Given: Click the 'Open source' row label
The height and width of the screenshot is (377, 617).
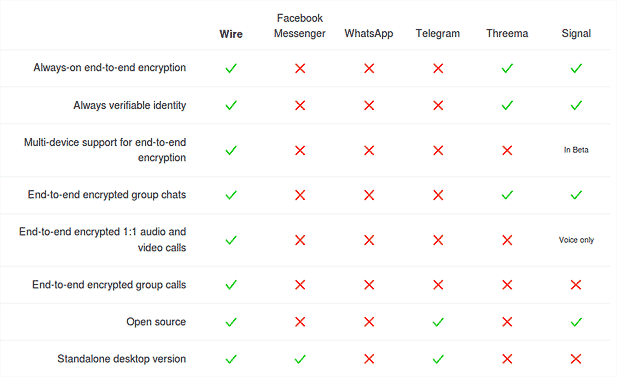Looking at the screenshot, I should pyautogui.click(x=156, y=322).
